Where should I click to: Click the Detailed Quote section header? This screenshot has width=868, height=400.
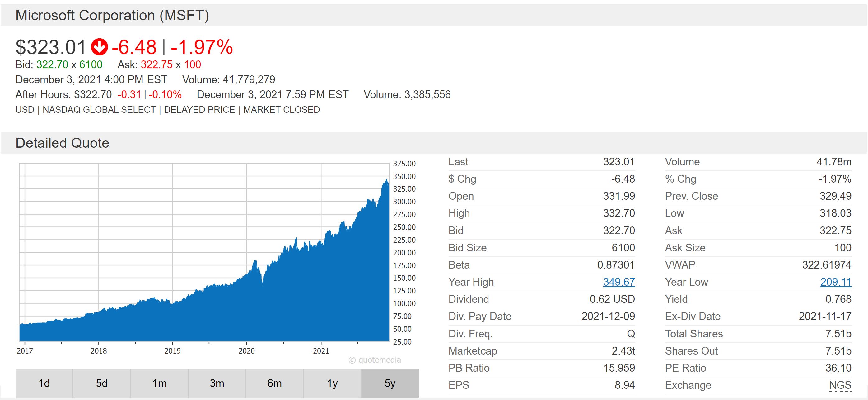pyautogui.click(x=62, y=143)
